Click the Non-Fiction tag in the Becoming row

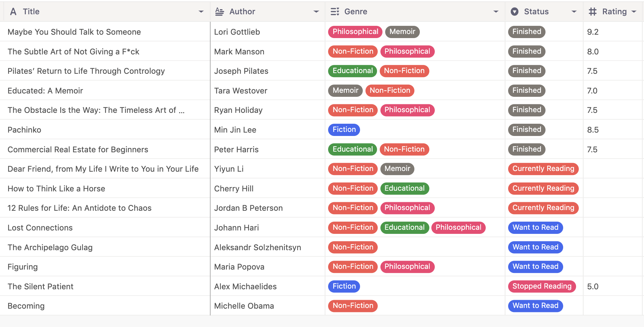[x=353, y=306]
